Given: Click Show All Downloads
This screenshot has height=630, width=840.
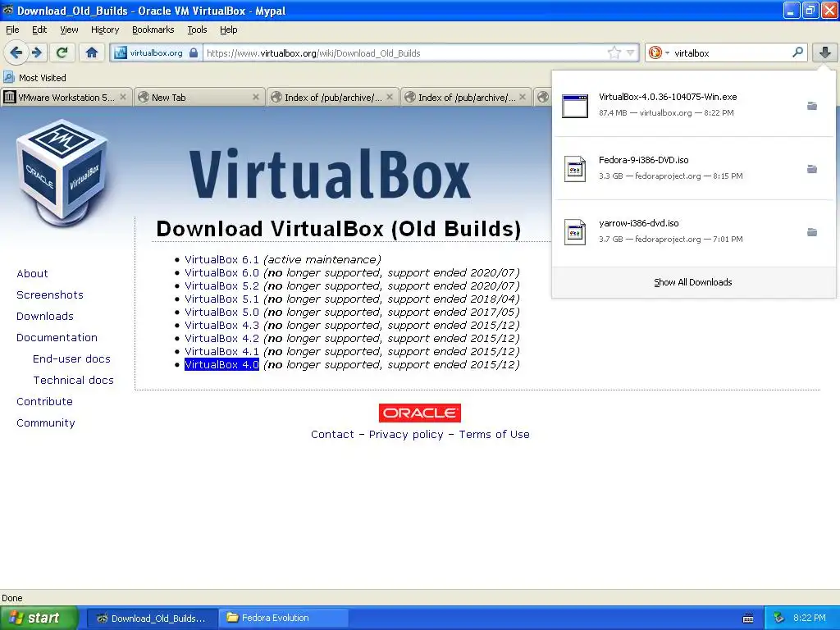Looking at the screenshot, I should click(693, 282).
